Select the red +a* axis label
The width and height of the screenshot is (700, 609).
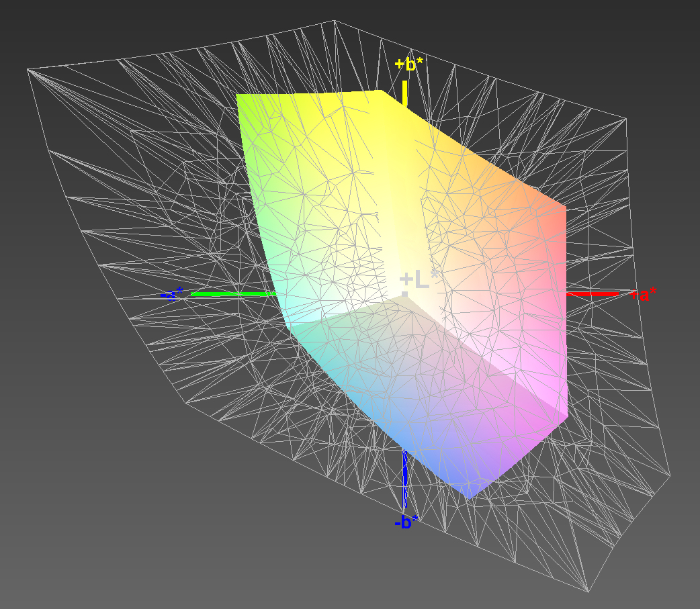click(643, 294)
